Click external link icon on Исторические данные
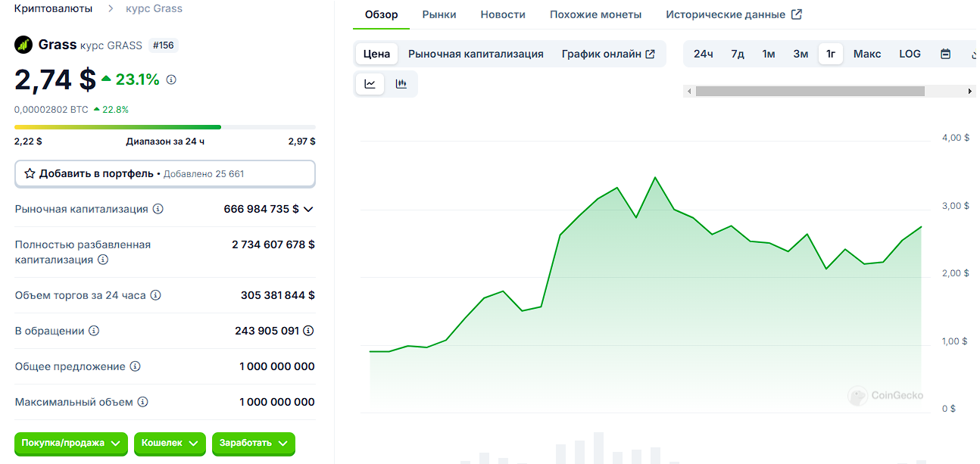980x464 pixels. pos(796,14)
